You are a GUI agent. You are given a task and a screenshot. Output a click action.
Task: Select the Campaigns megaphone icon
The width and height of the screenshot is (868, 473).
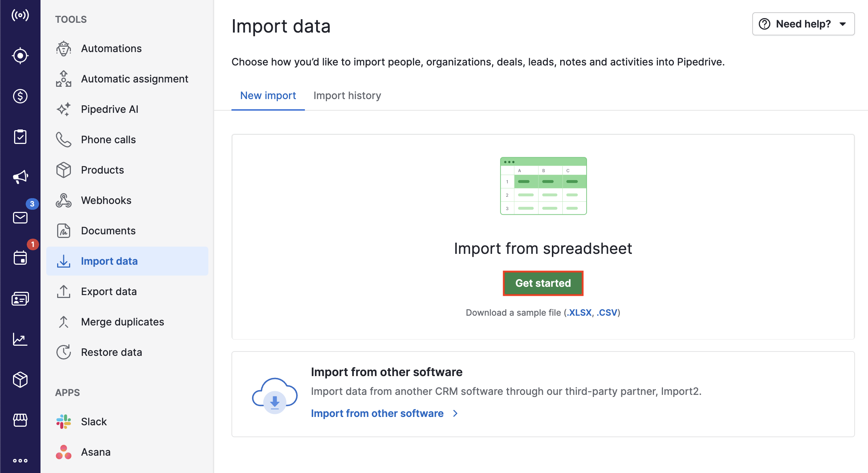[x=20, y=176]
